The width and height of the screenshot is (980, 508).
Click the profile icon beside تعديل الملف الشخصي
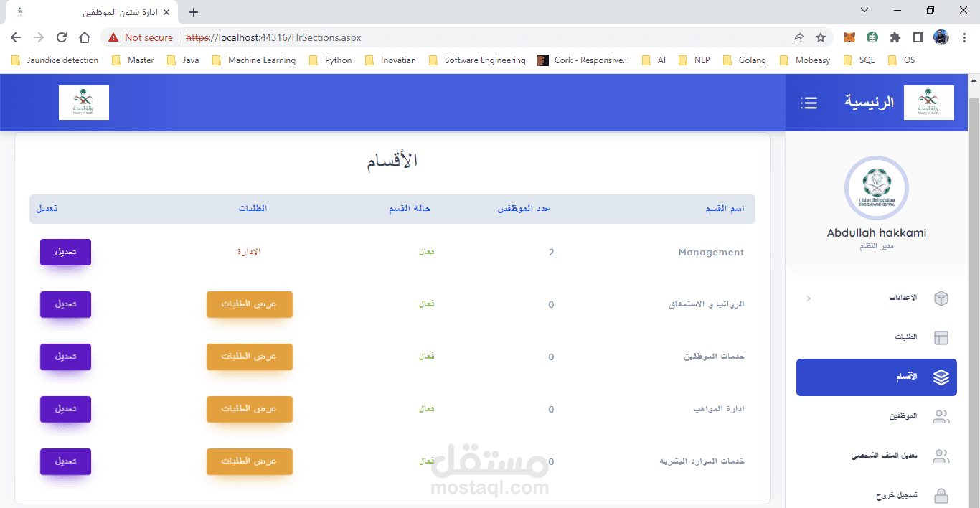[941, 456]
